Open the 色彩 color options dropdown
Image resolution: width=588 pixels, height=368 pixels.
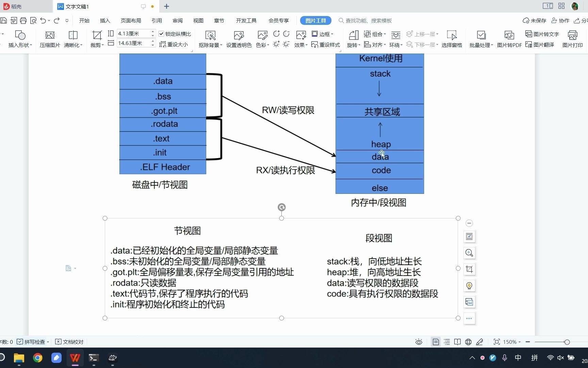pos(262,44)
